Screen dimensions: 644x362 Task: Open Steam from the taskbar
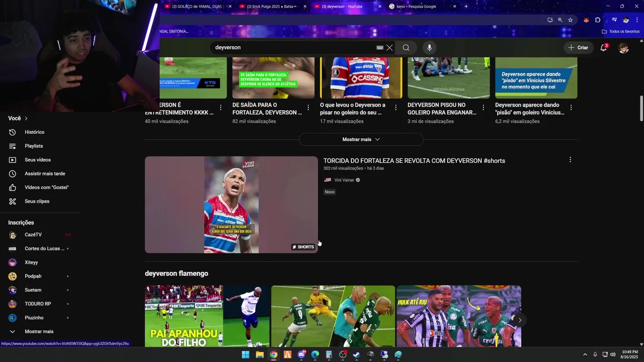pyautogui.click(x=357, y=355)
